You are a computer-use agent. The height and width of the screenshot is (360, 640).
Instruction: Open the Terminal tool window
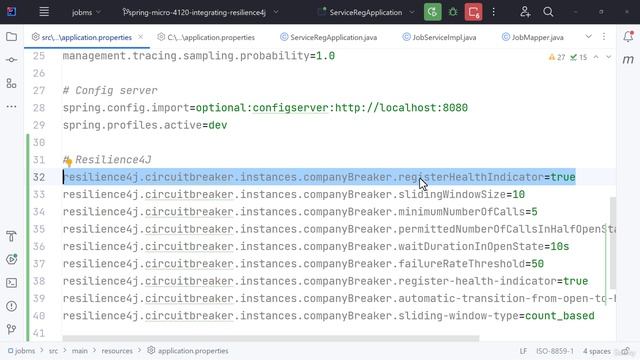point(11,282)
